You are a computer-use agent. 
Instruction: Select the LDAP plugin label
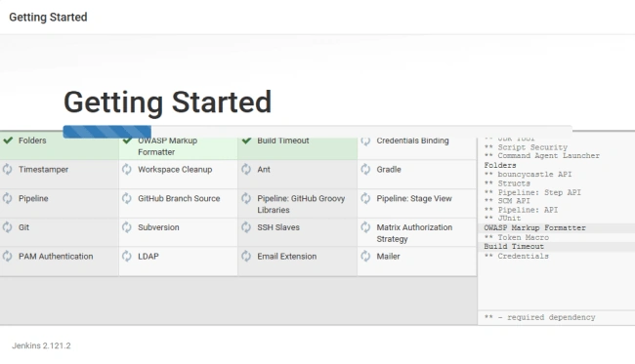point(148,257)
